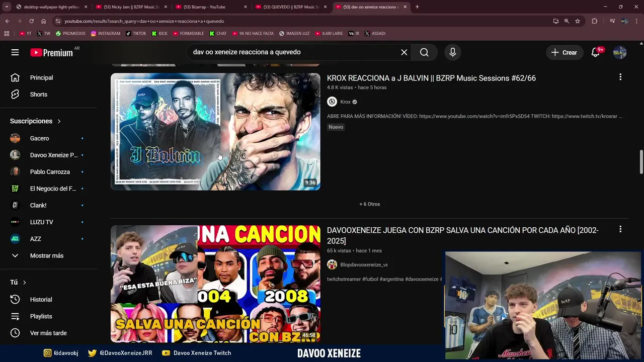The width and height of the screenshot is (644, 362).
Task: Open the browser extensions puzzle icon
Action: click(594, 21)
